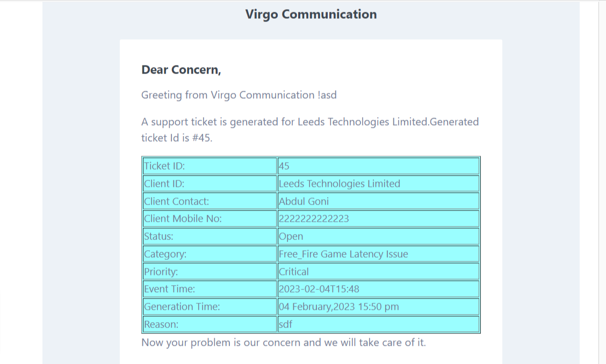
Task: Click the ticket Id is #45 text
Action: [x=177, y=138]
